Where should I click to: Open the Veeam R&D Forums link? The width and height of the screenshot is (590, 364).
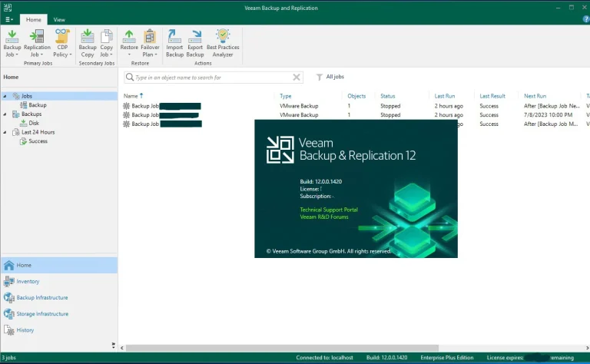(324, 217)
